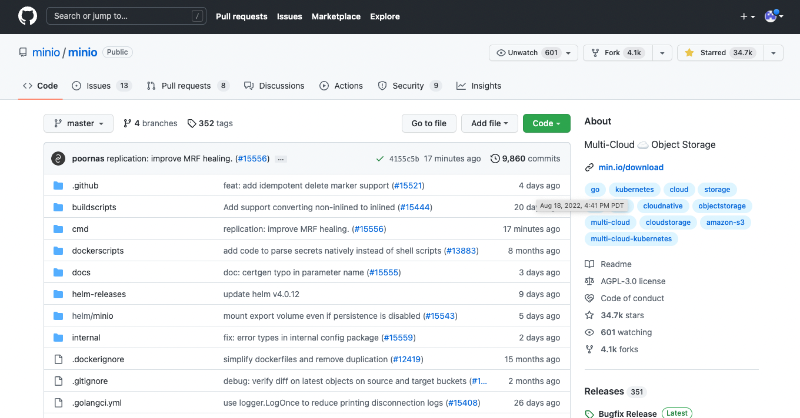This screenshot has width=800, height=418.
Task: Click the docs folder icon
Action: 58,273
